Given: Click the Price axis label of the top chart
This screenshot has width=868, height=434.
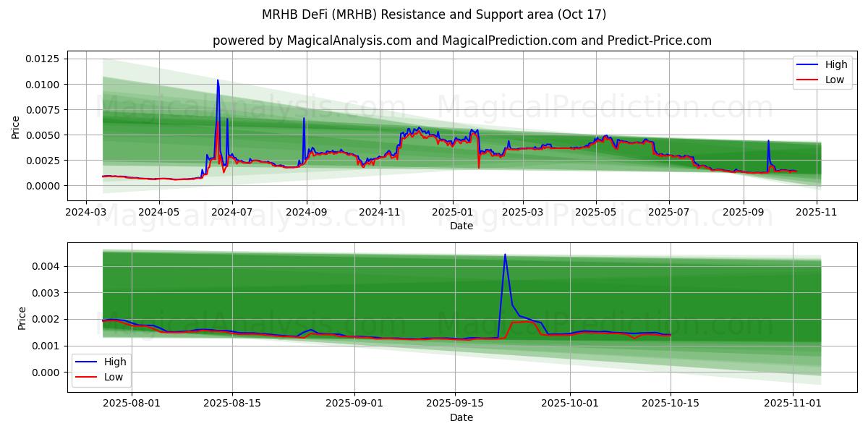Looking at the screenshot, I should tap(16, 127).
